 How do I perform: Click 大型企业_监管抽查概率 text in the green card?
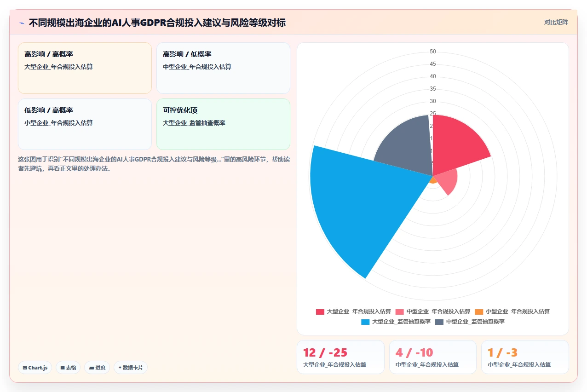coord(194,123)
